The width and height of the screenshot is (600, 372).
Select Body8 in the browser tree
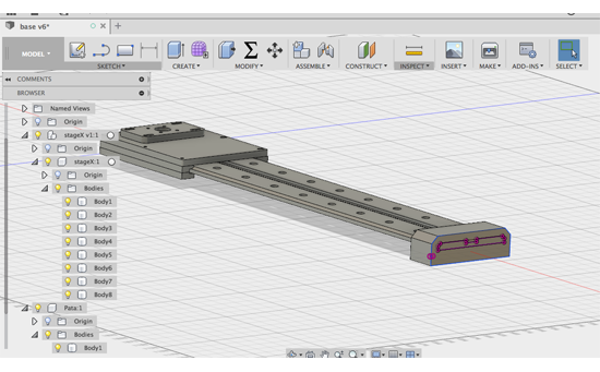pos(103,295)
